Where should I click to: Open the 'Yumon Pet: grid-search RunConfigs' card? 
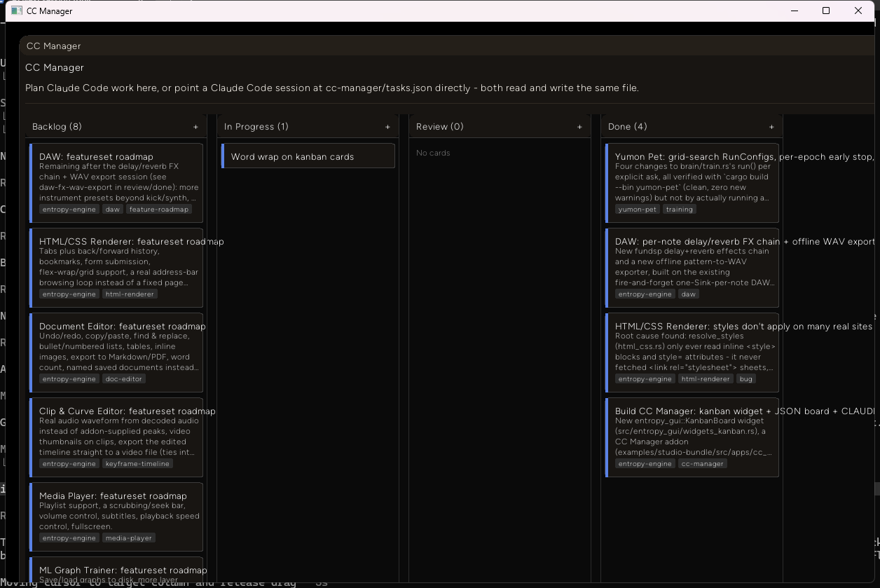point(692,184)
